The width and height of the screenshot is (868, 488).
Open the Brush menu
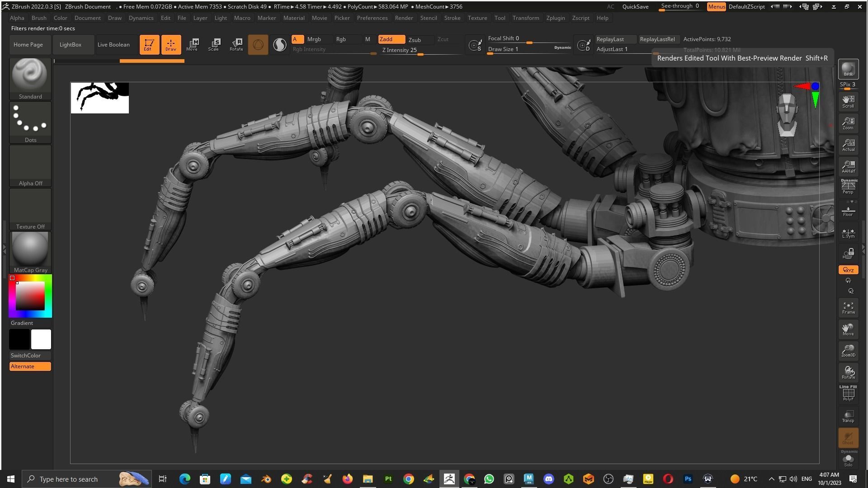pos(39,18)
